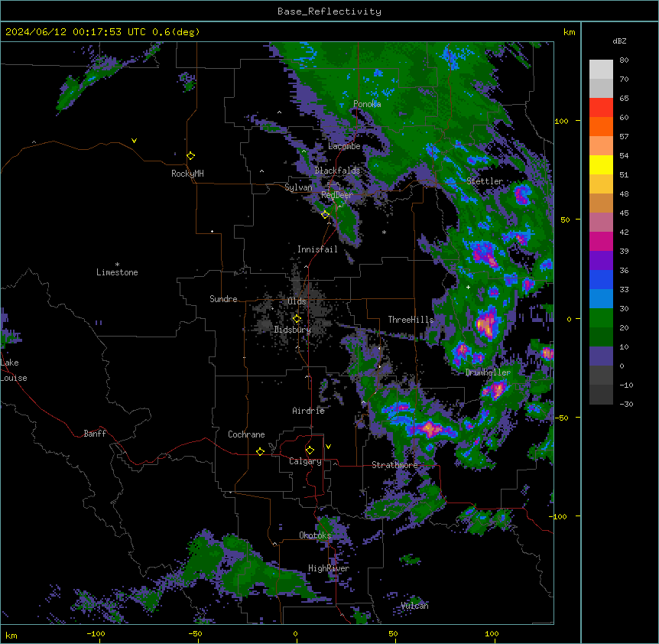659x644 pixels.
Task: Click the Lake Louise label at map edge
Action: [x=14, y=370]
